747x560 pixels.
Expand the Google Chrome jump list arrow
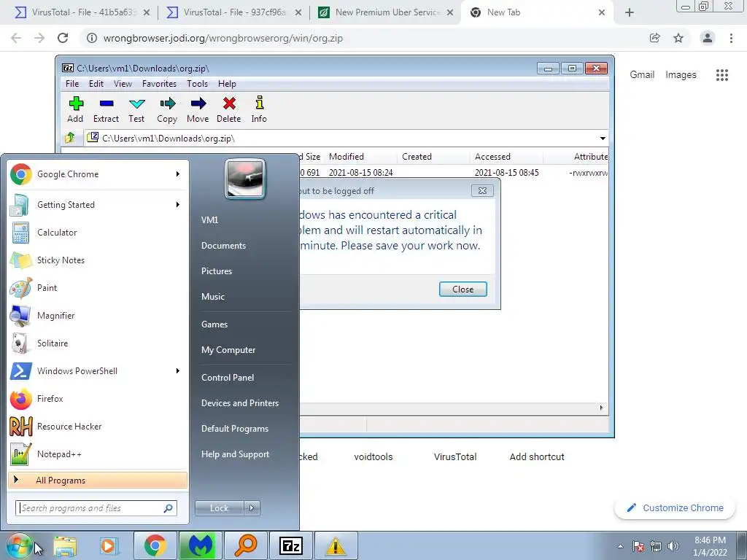(178, 174)
